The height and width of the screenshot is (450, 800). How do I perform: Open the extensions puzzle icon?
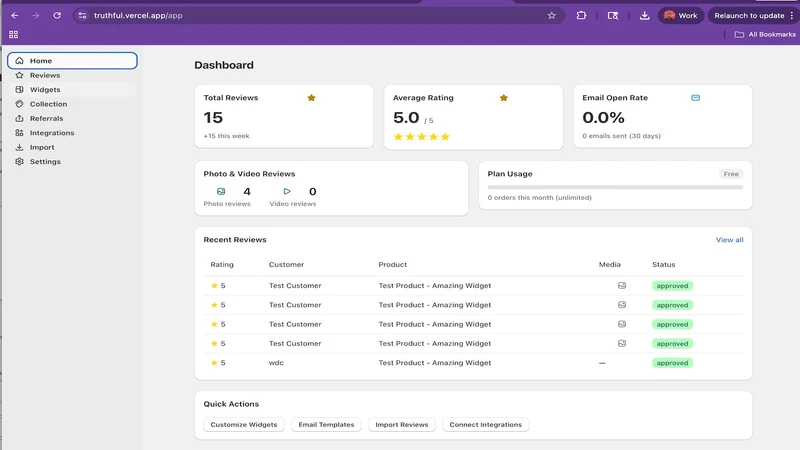pyautogui.click(x=581, y=15)
